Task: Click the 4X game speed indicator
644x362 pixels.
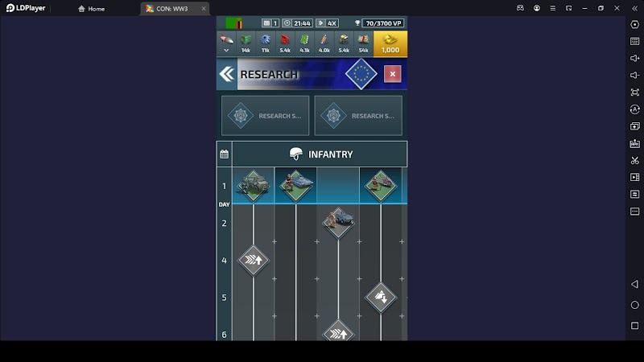Action: 328,23
